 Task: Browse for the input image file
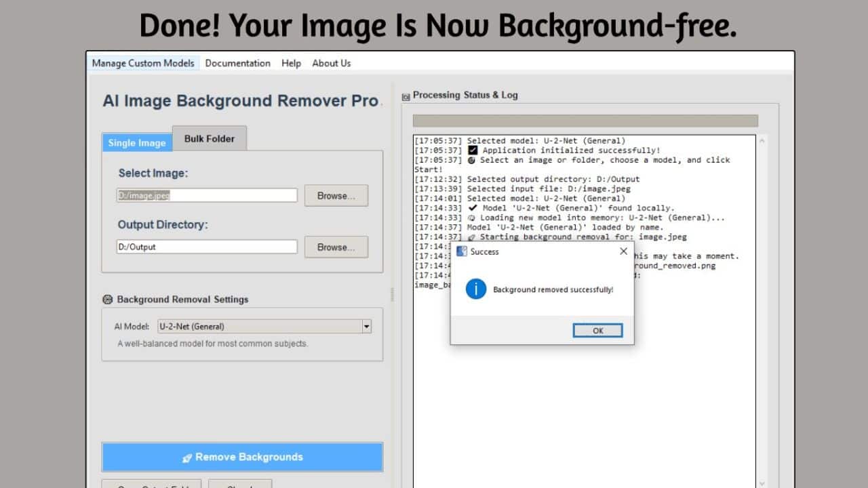[x=336, y=196]
